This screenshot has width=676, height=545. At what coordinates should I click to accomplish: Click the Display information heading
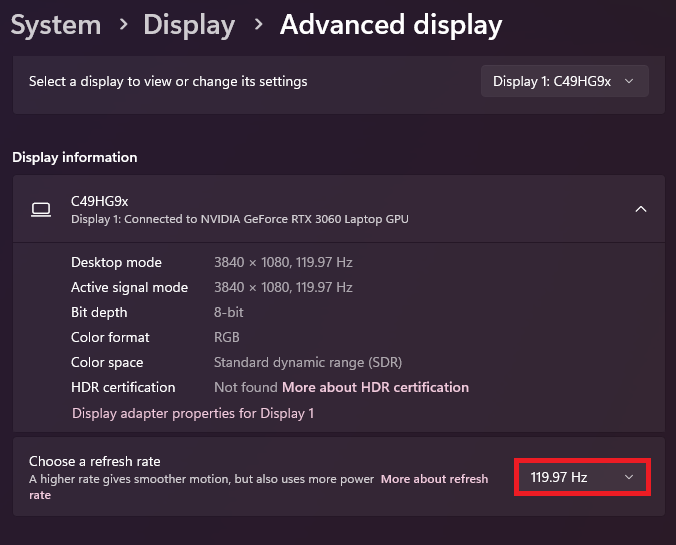coord(75,157)
